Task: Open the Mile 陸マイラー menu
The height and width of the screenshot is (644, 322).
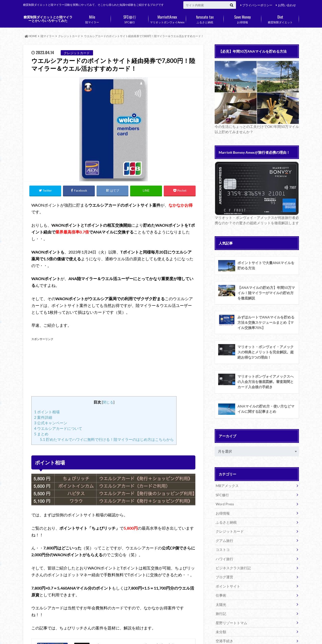Action: click(92, 19)
